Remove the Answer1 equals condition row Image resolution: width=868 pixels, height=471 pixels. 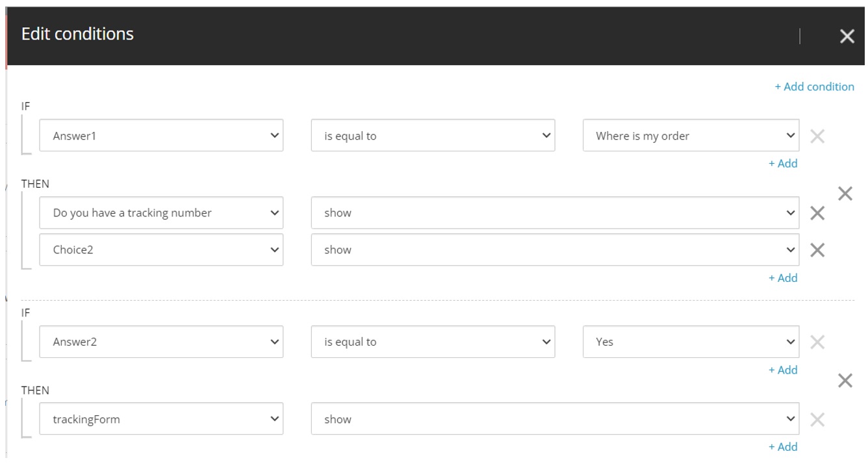(x=818, y=135)
